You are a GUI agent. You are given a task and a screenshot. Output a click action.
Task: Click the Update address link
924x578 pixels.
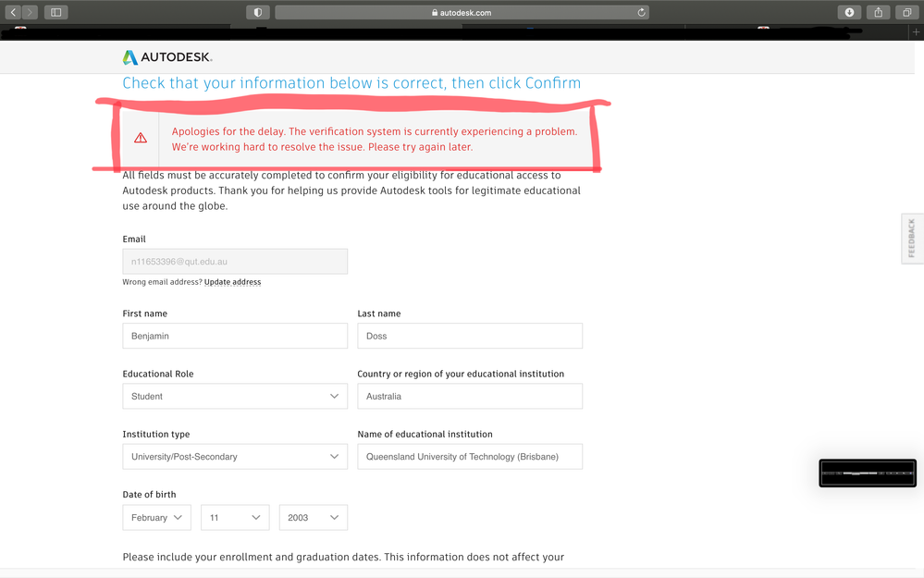[233, 282]
